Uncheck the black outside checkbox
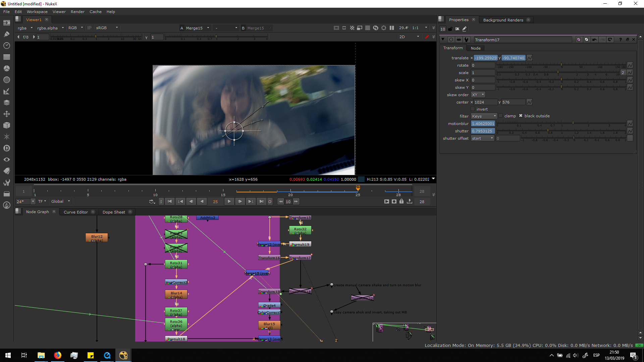Screen dimensions: 644x362 coord(521,116)
